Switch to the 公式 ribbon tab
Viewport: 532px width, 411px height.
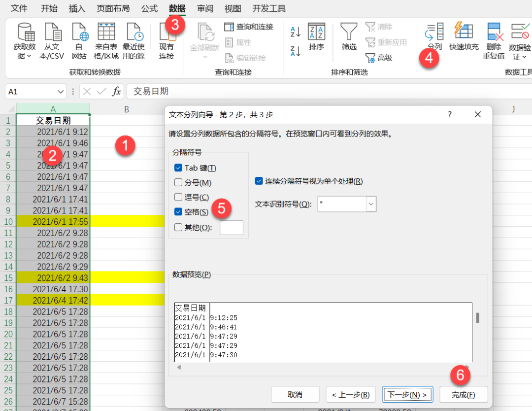click(x=150, y=8)
